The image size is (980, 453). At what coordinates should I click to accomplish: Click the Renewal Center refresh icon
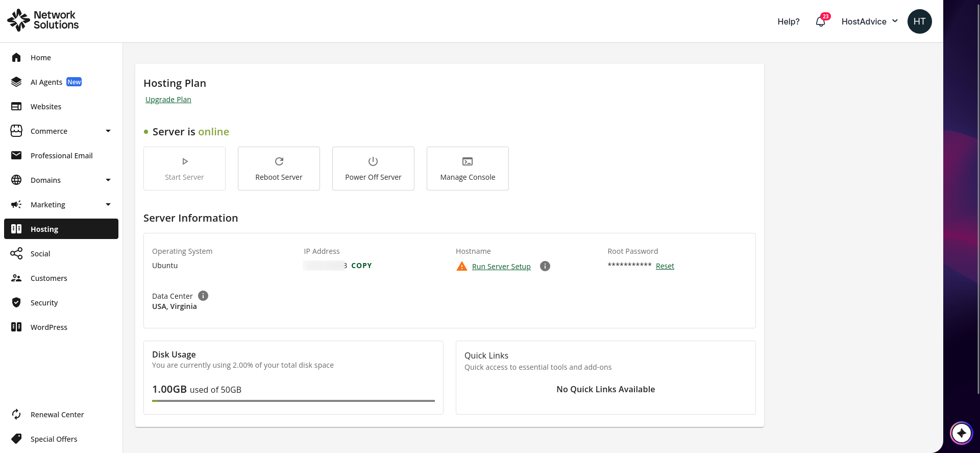coord(16,414)
